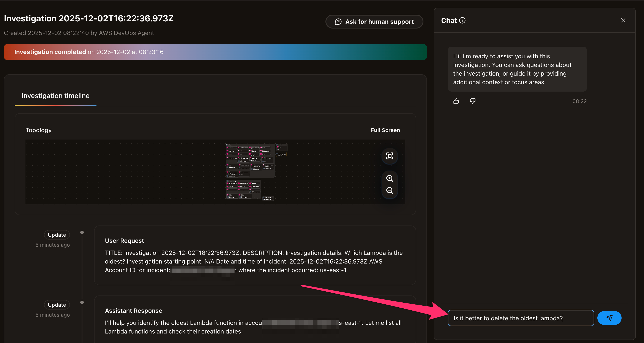
Task: Click the chat message input field
Action: 521,318
